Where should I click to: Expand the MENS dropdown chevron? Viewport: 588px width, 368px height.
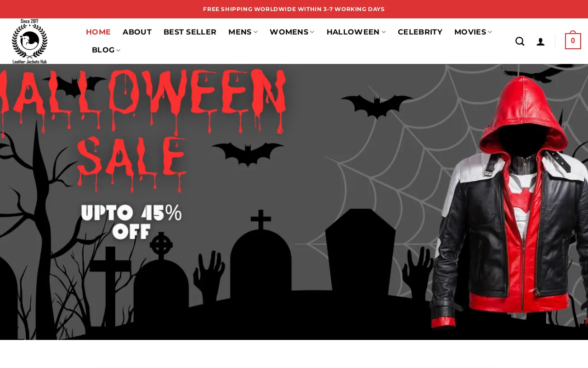[255, 32]
